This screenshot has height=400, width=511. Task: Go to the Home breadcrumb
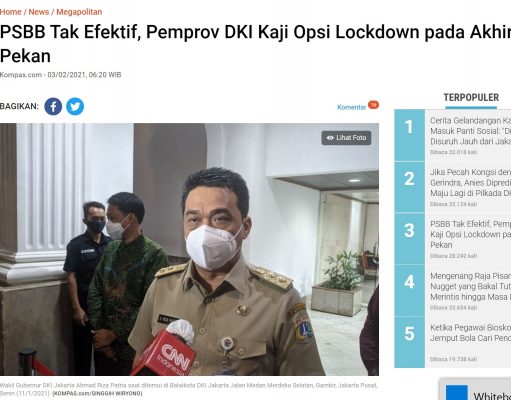point(11,12)
